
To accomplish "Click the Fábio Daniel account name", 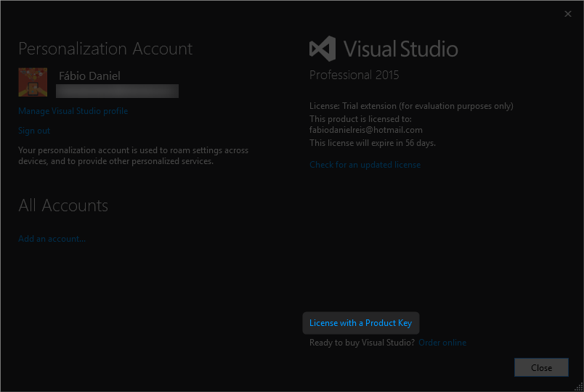I will (x=89, y=76).
